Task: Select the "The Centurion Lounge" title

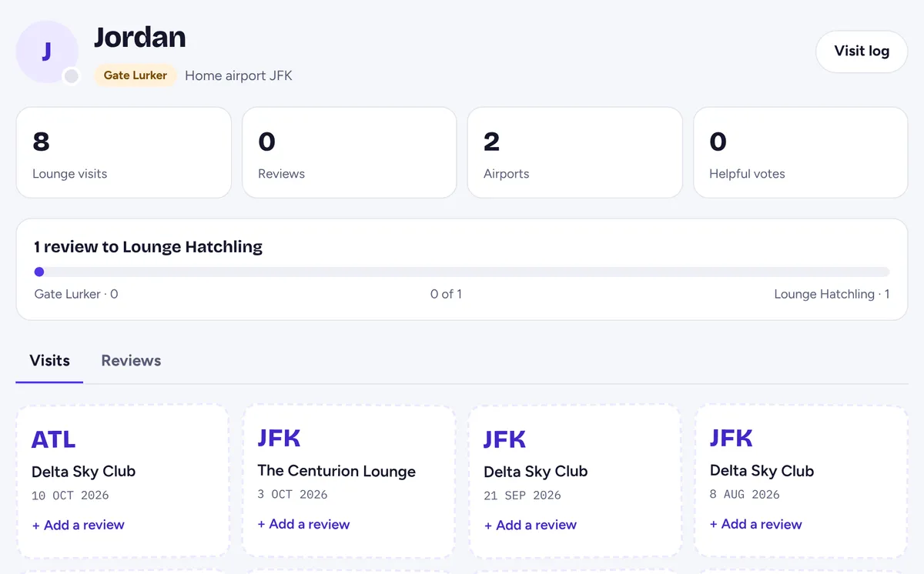Action: tap(336, 471)
